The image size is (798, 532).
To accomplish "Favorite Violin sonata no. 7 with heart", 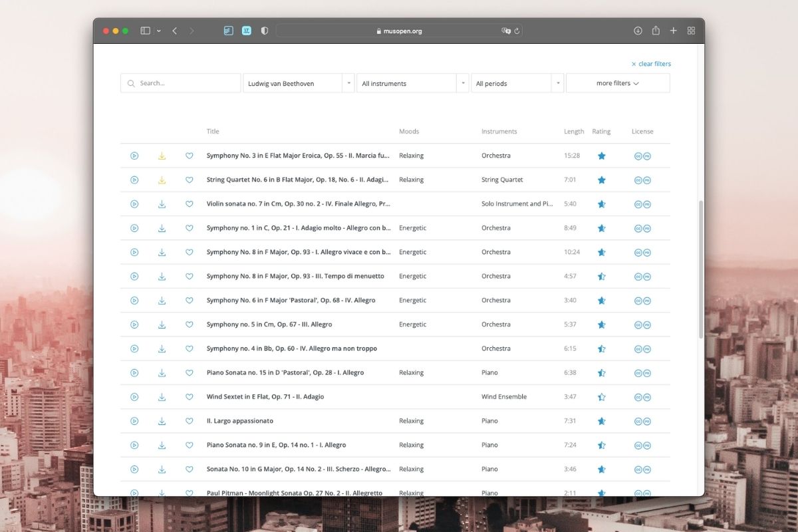I will pos(189,204).
